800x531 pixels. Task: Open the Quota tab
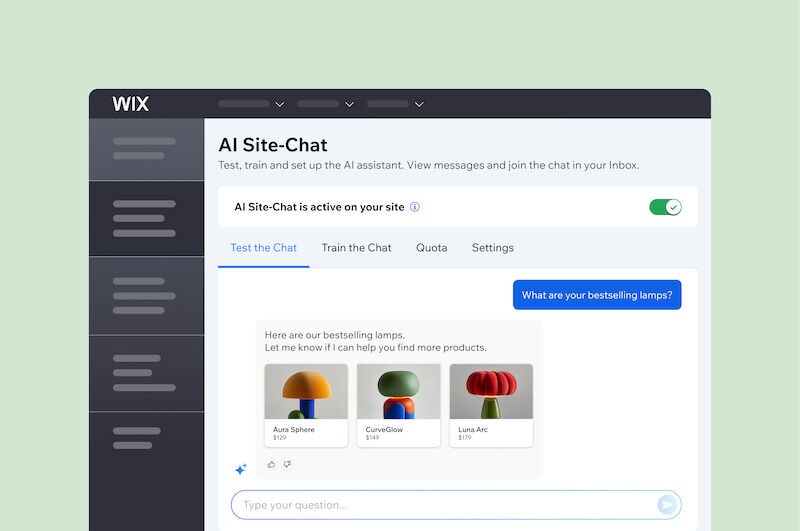431,248
